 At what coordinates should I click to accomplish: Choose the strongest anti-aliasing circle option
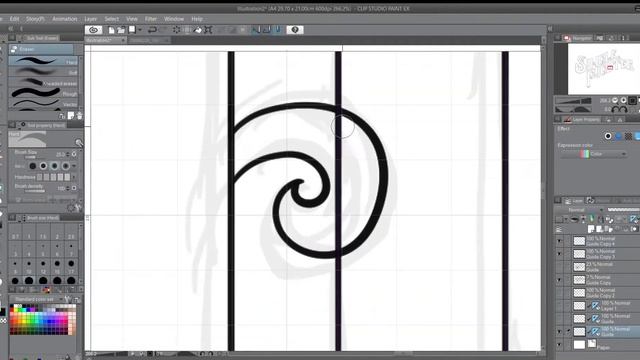click(65, 166)
